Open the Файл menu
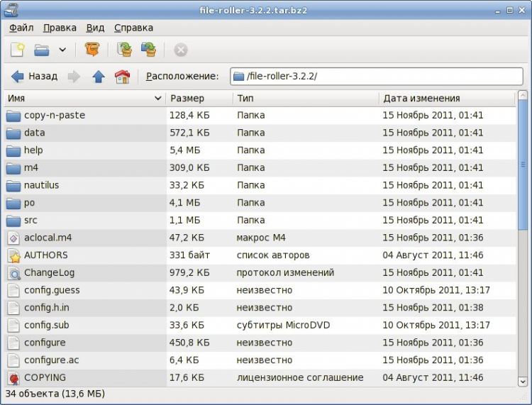 pyautogui.click(x=21, y=28)
